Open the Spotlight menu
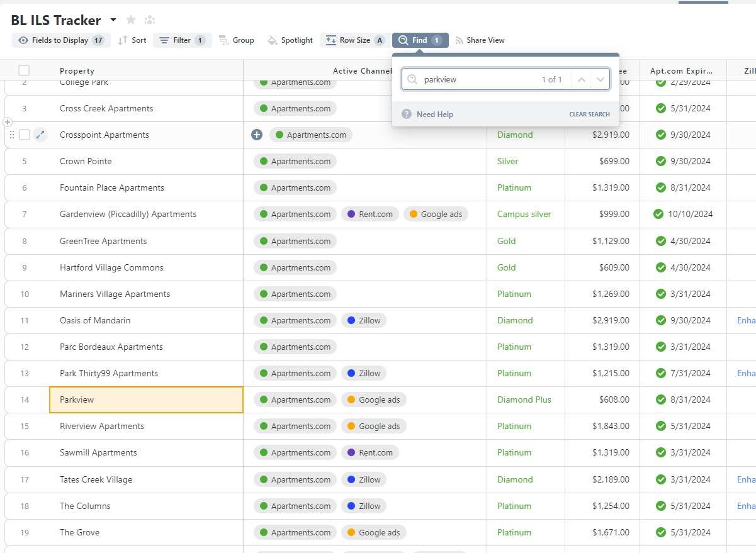 point(290,40)
